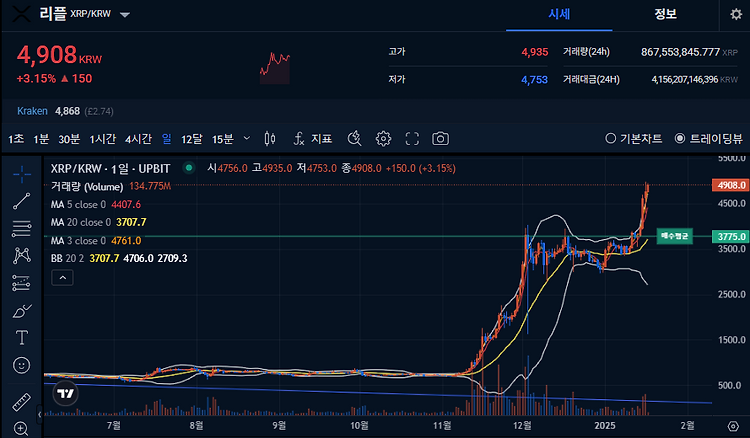This screenshot has width=750, height=438.
Task: Click the 4908.0 current price tag
Action: [731, 185]
